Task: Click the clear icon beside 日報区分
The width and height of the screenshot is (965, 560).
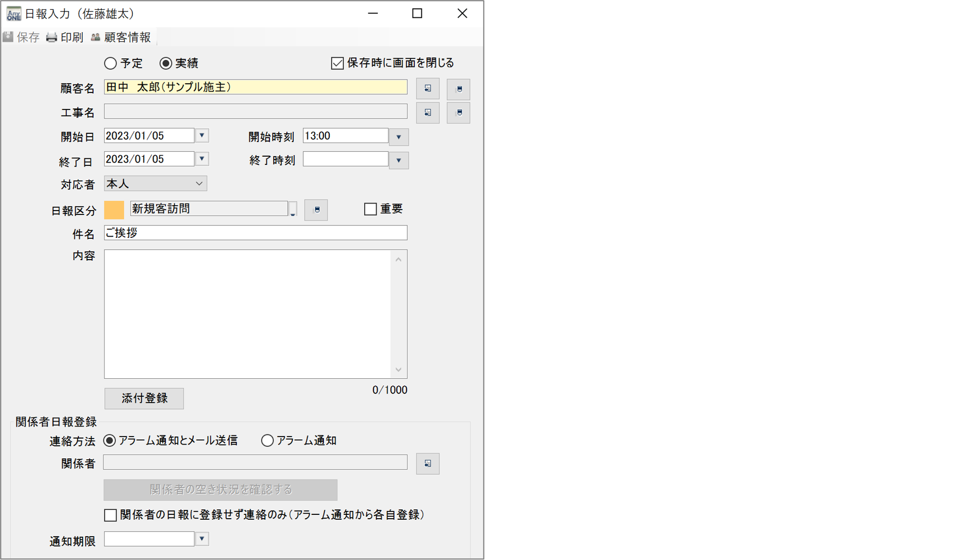Action: click(316, 210)
